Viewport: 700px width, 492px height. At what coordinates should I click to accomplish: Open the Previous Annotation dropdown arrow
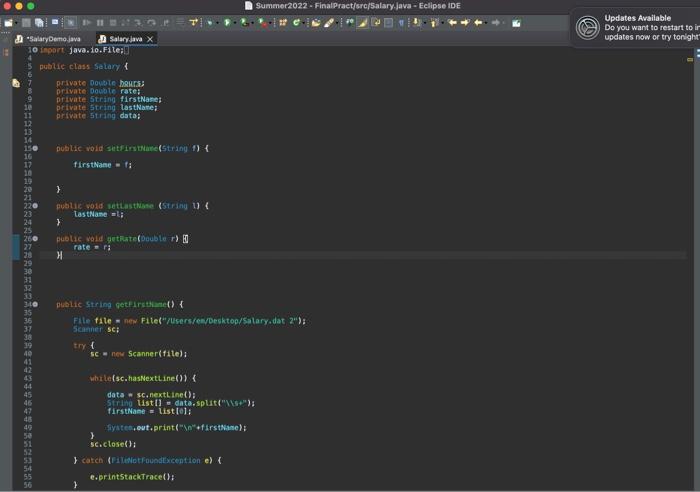pyautogui.click(x=442, y=23)
